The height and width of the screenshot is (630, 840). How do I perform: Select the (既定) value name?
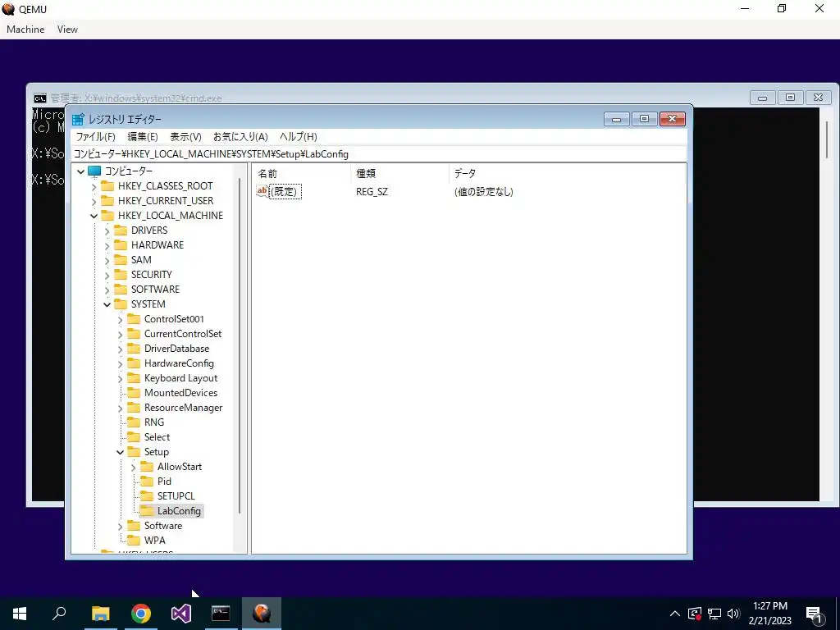(285, 192)
